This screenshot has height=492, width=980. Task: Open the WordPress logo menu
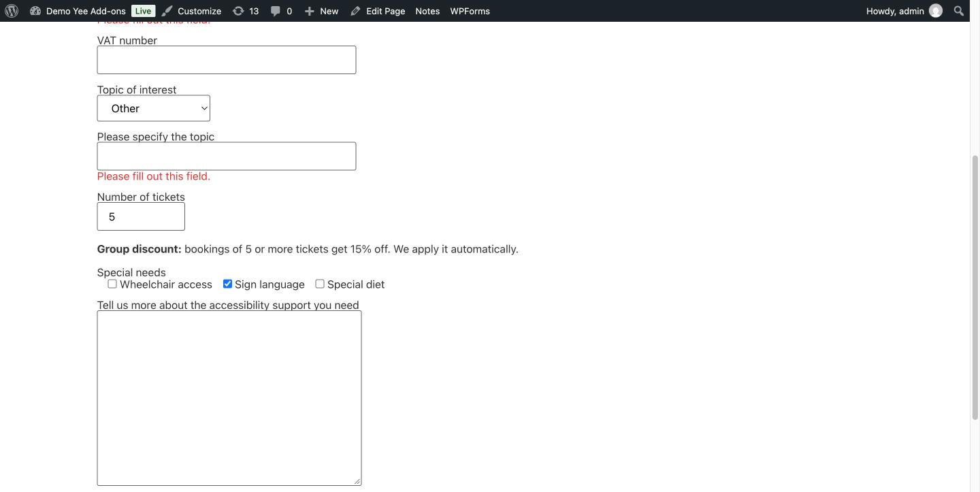click(x=12, y=11)
